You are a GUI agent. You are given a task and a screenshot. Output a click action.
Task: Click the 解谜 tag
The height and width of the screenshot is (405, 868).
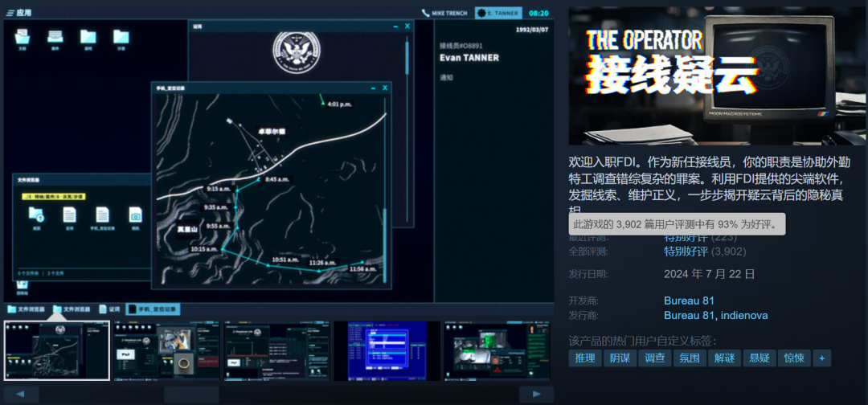click(x=725, y=358)
